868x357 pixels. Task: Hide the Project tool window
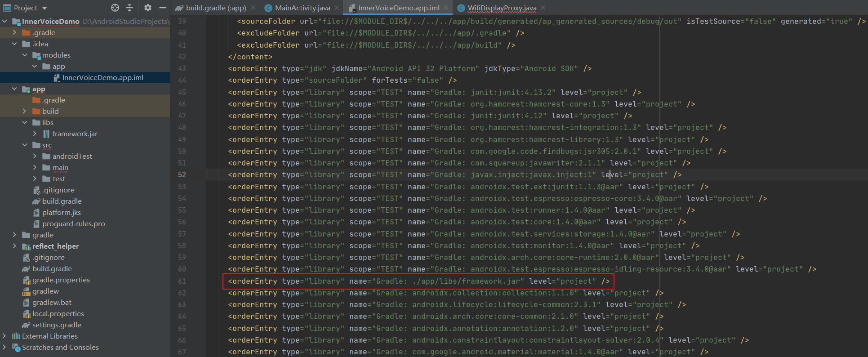point(163,8)
